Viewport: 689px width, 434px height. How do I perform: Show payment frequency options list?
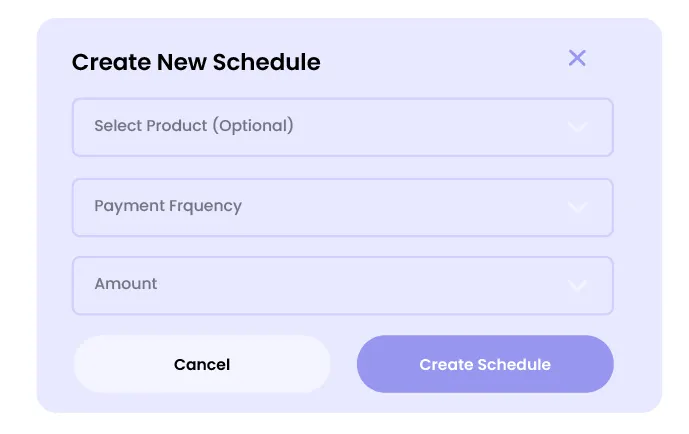tap(342, 207)
